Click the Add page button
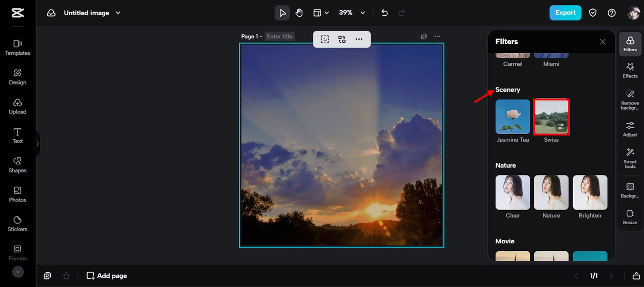The width and height of the screenshot is (644, 287). point(107,275)
